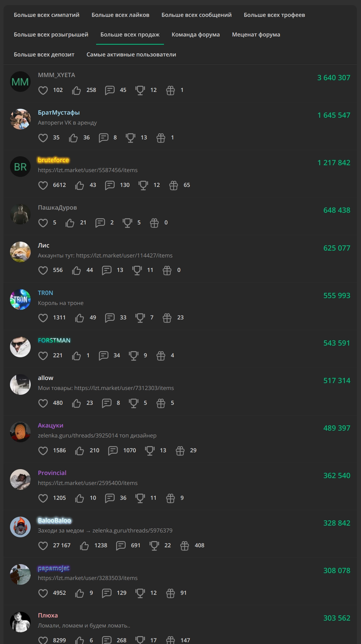
Task: Click ПашкаДуров's avatar image
Action: tap(20, 214)
